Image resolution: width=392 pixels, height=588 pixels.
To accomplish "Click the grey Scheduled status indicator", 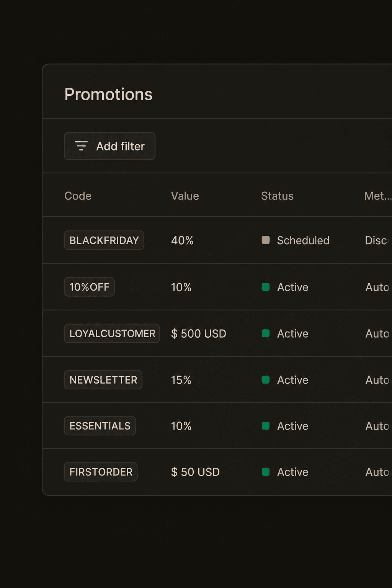I will (x=266, y=240).
